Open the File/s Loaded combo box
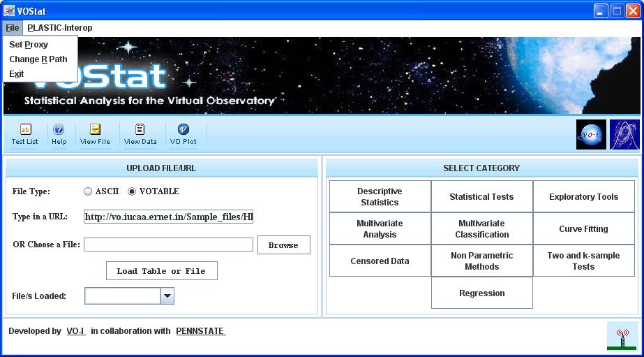 tap(129, 296)
